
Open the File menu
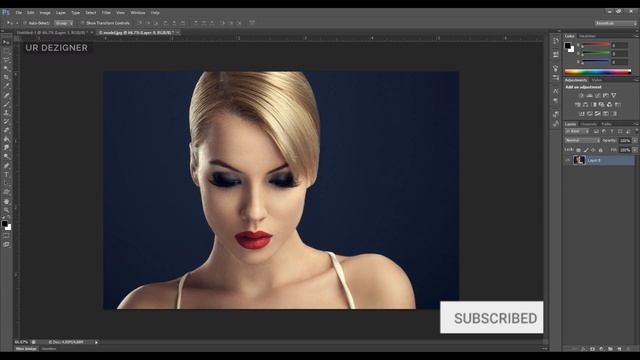[x=19, y=13]
